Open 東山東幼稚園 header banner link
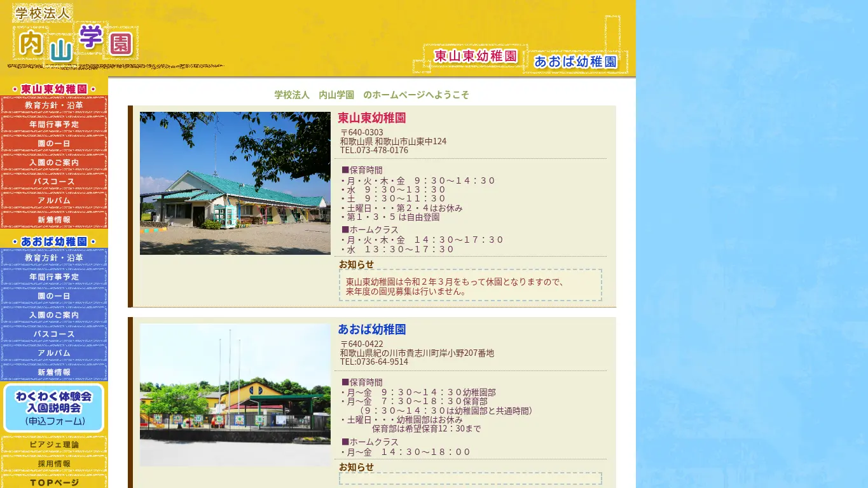868x488 pixels. 476,56
